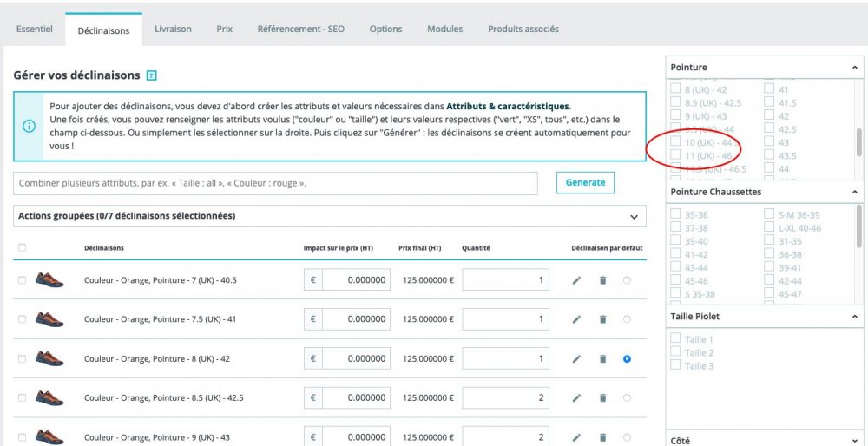Click quantity field for 7.5 (UK) - 41
Screen dimensions: 868x446
(x=505, y=319)
